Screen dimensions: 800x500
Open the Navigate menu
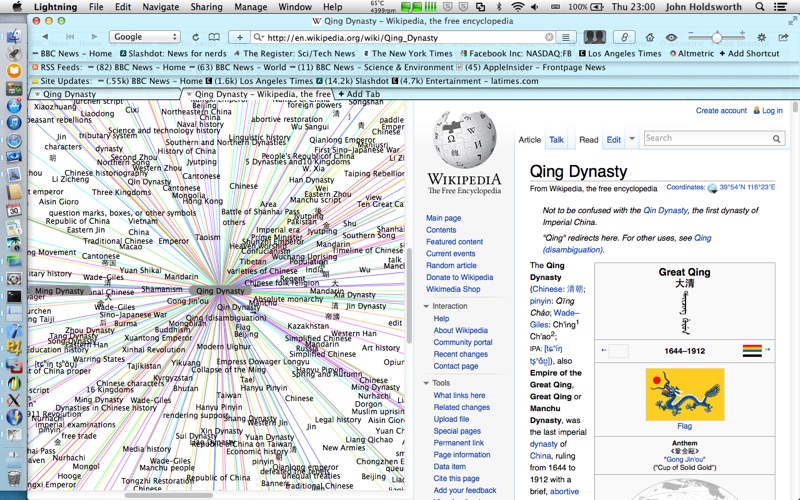pyautogui.click(x=160, y=7)
